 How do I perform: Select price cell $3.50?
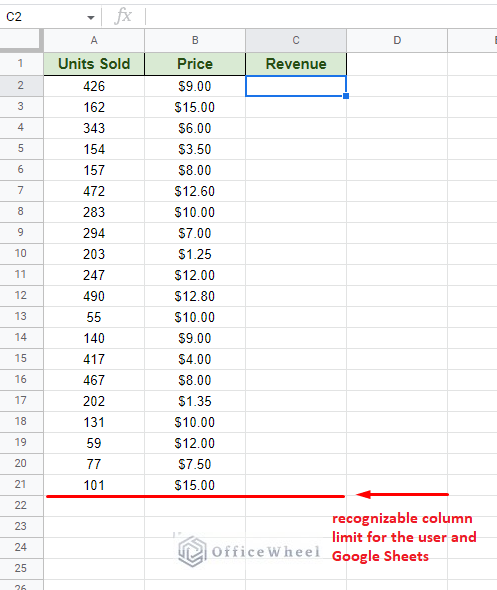tap(195, 149)
